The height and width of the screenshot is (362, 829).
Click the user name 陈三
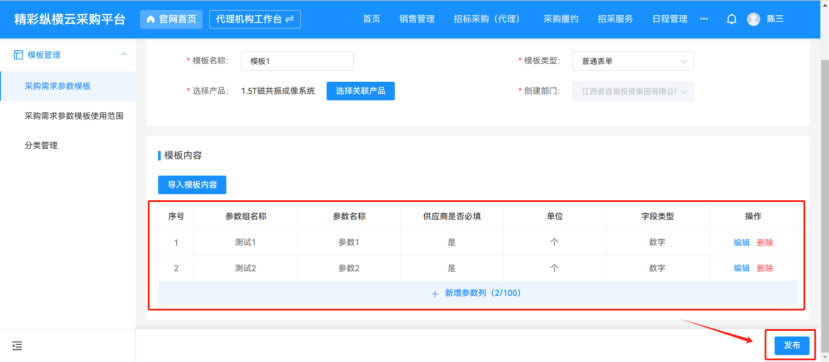[x=775, y=20]
